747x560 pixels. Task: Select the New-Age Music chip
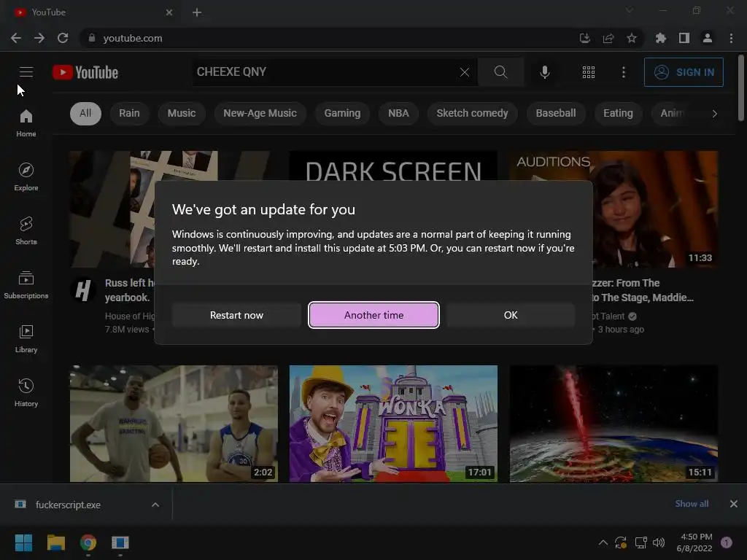point(260,113)
